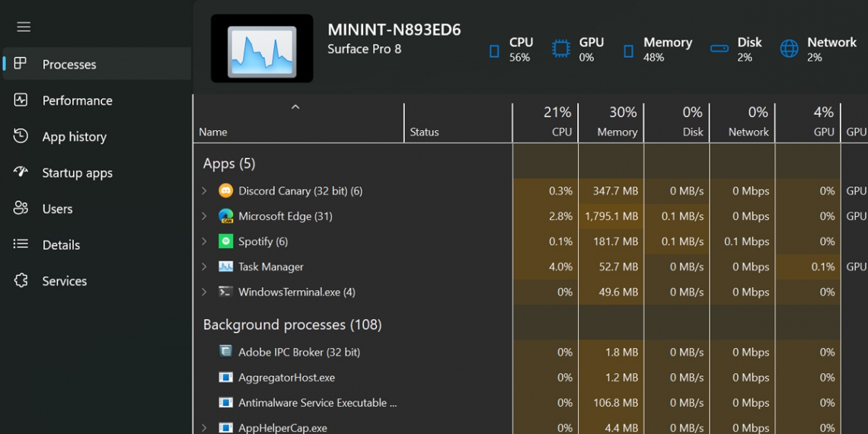Viewport: 868px width, 434px height.
Task: Open the App history page
Action: click(x=97, y=136)
